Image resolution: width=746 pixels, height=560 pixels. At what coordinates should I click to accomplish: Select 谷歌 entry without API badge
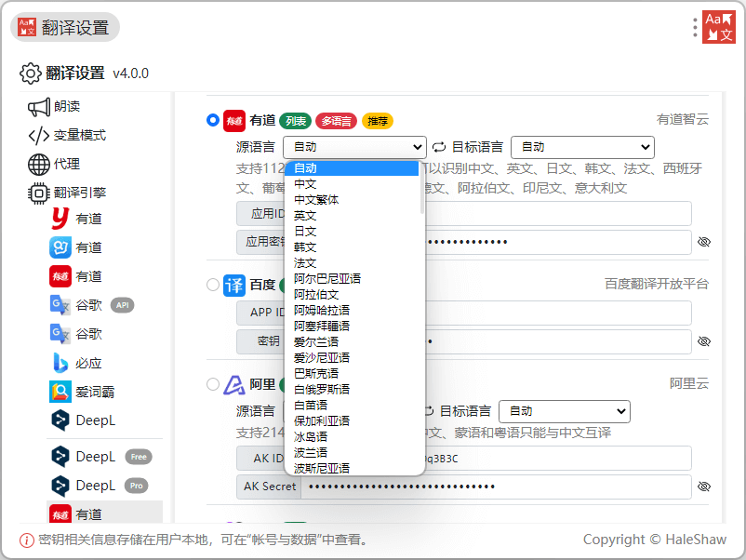click(x=76, y=334)
